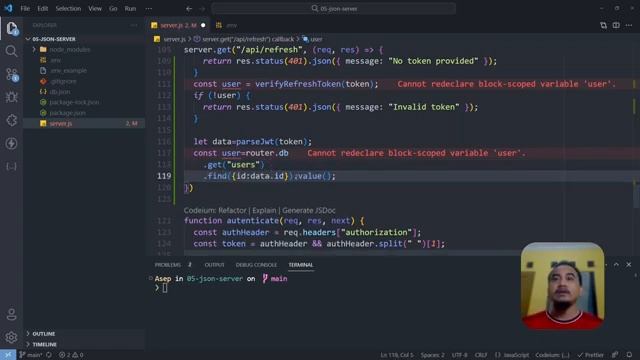Viewport: 640px width, 360px height.
Task: Open the Run and Debug view
Action: [x=11, y=97]
